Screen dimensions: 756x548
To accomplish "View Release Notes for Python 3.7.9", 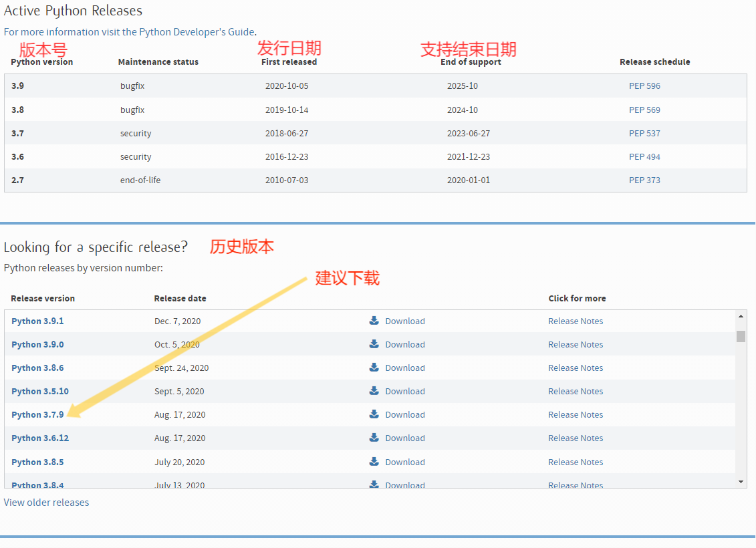I will [x=576, y=414].
